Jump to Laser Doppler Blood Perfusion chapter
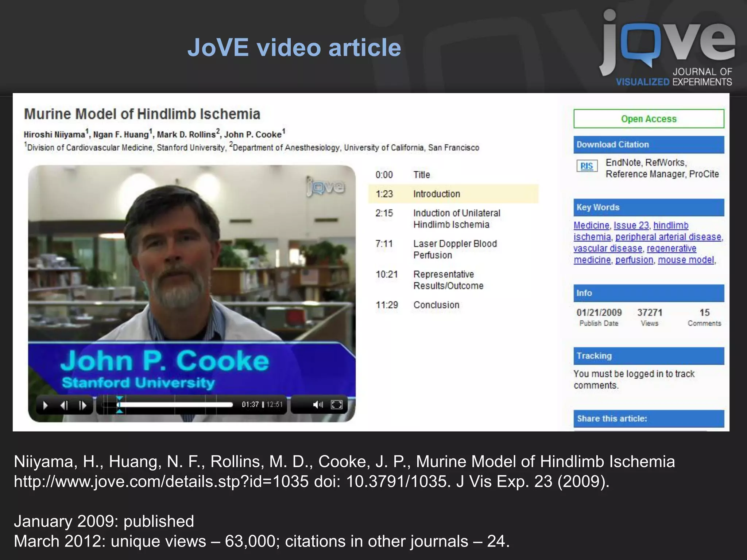 coord(453,249)
